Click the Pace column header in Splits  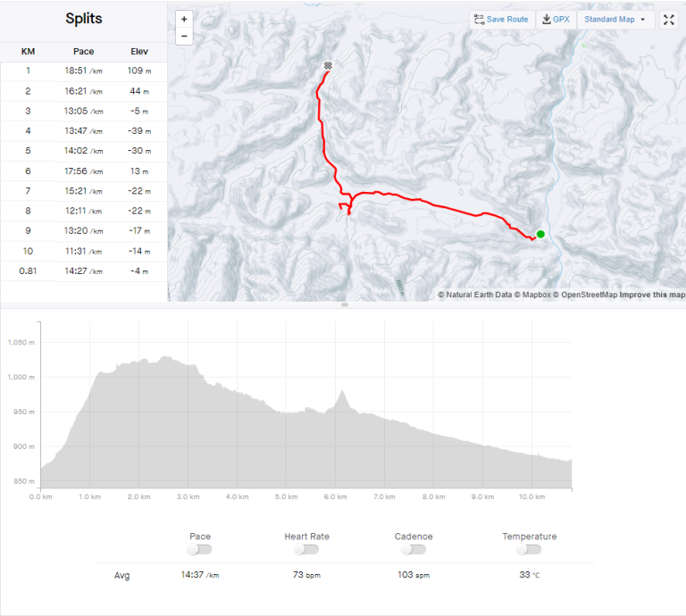(x=84, y=52)
